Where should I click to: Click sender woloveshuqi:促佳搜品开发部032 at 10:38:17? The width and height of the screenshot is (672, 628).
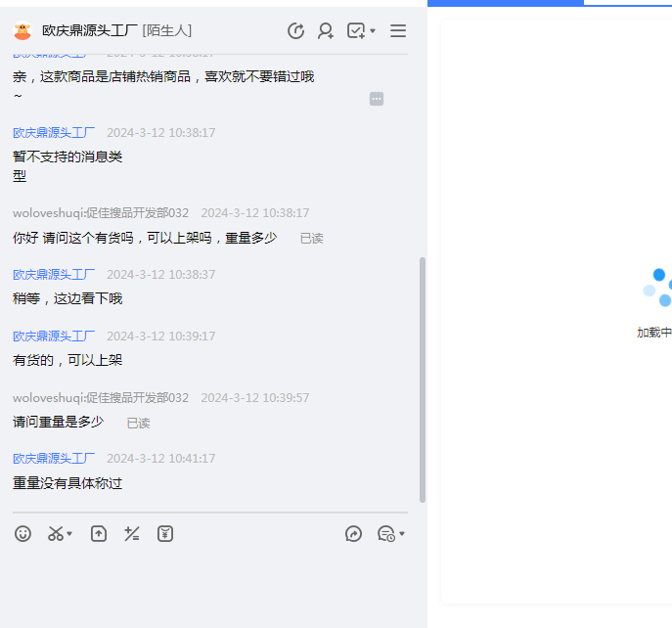click(x=101, y=213)
